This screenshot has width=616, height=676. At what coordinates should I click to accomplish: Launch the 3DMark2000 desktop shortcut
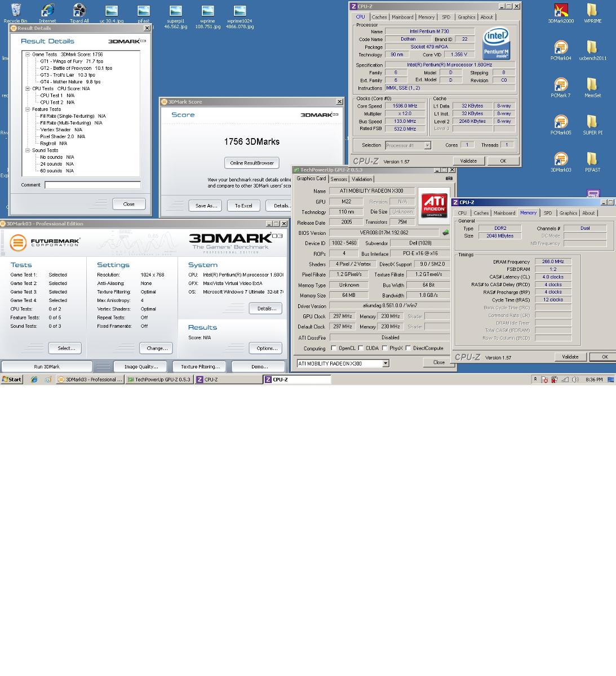point(561,13)
